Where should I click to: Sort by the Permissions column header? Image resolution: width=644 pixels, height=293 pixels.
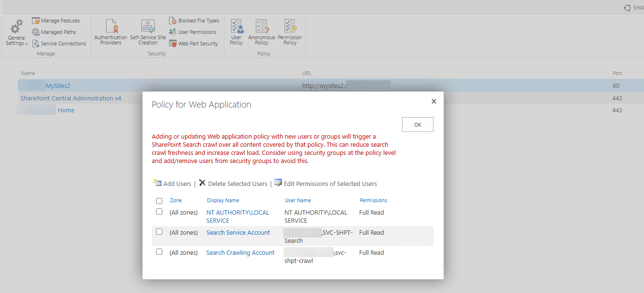click(373, 200)
